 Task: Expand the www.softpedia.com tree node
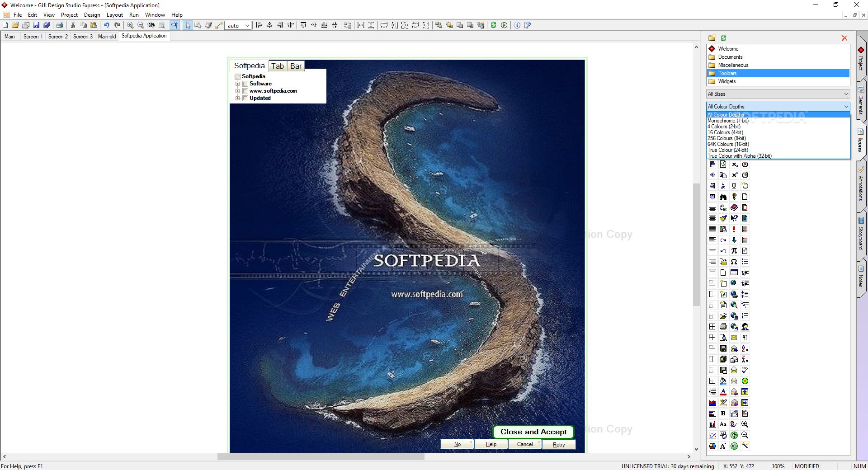pyautogui.click(x=238, y=91)
